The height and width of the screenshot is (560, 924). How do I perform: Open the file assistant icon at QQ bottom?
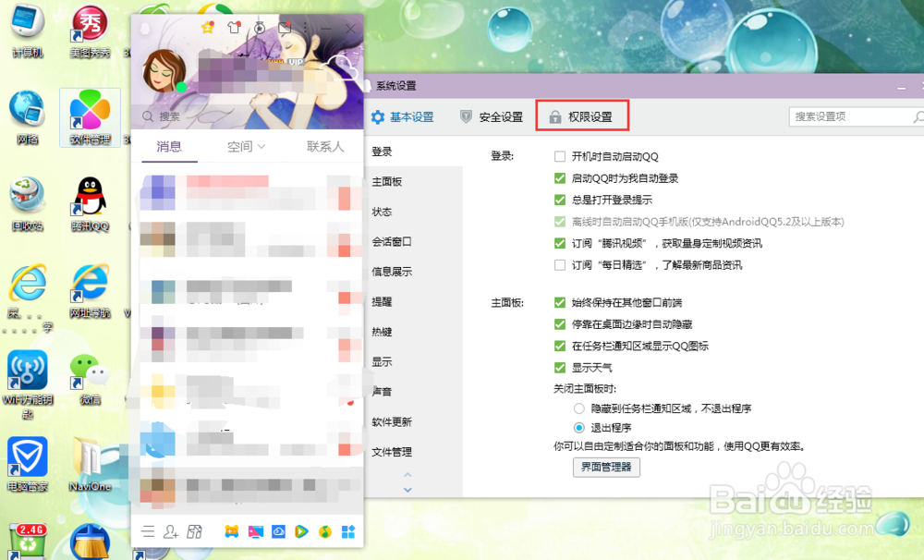(194, 531)
